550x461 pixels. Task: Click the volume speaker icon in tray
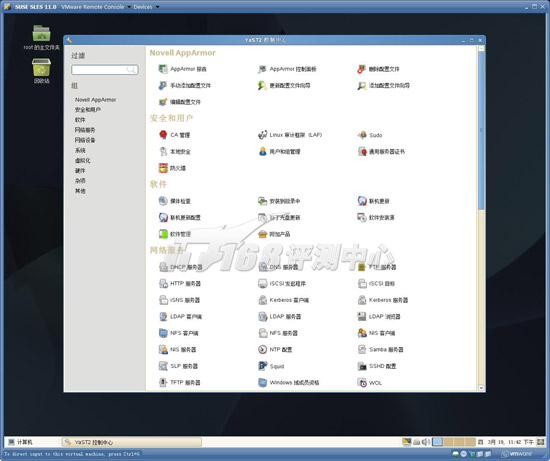pos(426,442)
